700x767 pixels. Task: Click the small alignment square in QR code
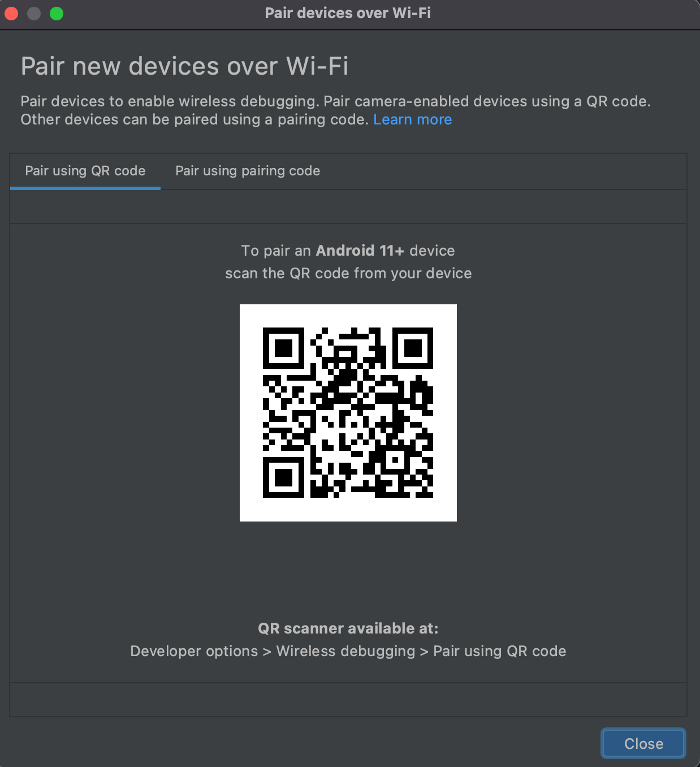395,460
